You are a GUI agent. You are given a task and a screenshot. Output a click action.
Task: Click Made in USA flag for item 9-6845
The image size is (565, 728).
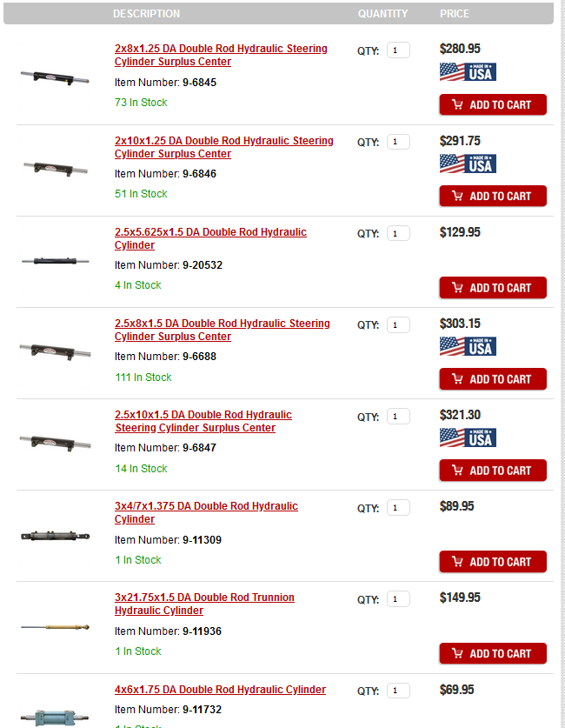click(468, 72)
